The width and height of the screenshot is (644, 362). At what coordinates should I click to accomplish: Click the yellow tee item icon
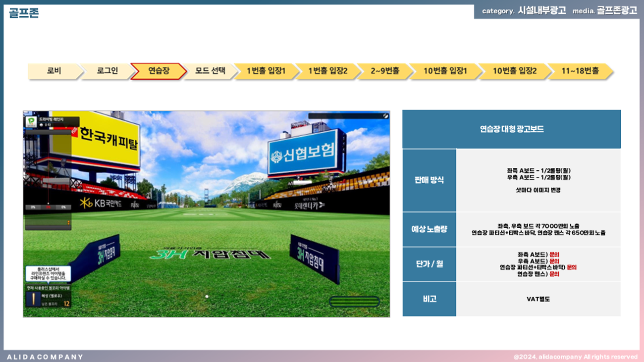(34, 299)
